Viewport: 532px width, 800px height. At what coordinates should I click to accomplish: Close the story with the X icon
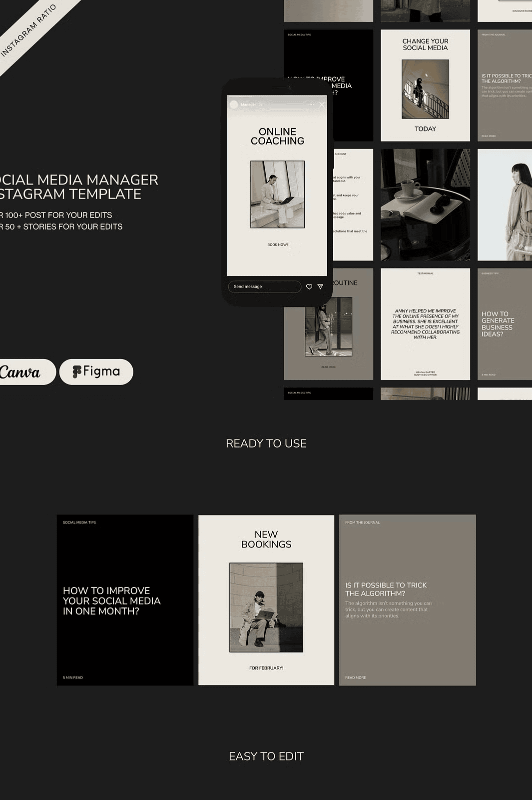[322, 104]
